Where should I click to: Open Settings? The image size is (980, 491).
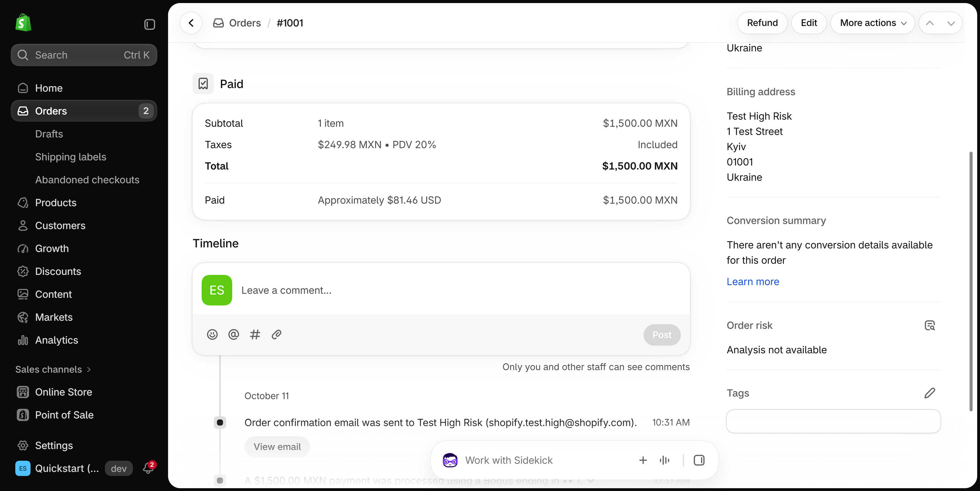(x=84, y=445)
